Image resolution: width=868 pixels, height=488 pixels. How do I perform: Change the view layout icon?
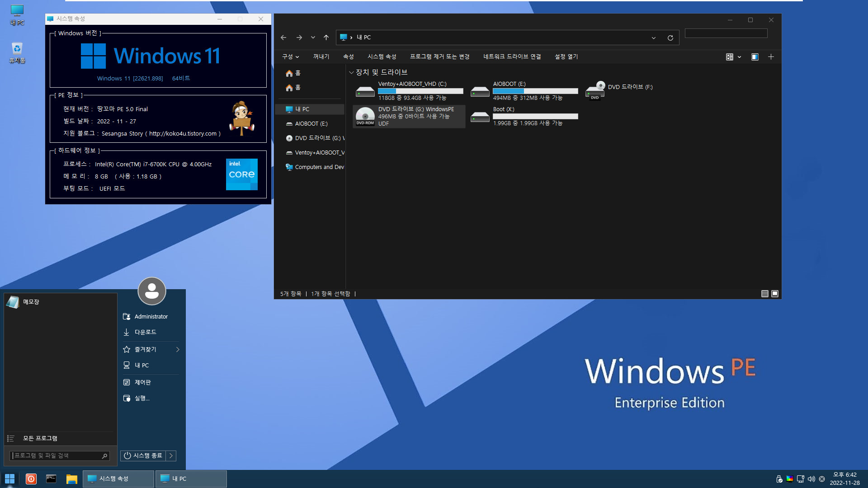click(x=729, y=57)
